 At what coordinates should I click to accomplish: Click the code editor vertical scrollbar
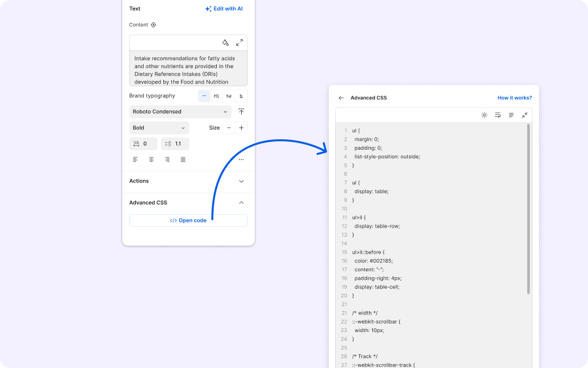[529, 209]
